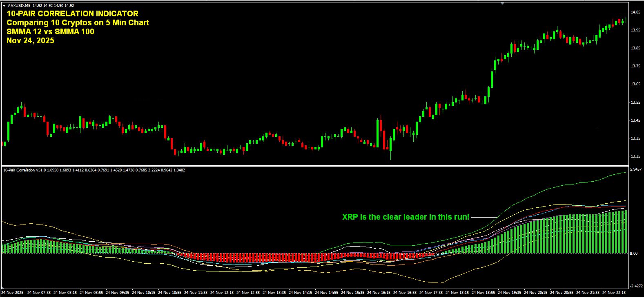
Task: Click the 13.25 price level on axis
Action: click(635, 156)
